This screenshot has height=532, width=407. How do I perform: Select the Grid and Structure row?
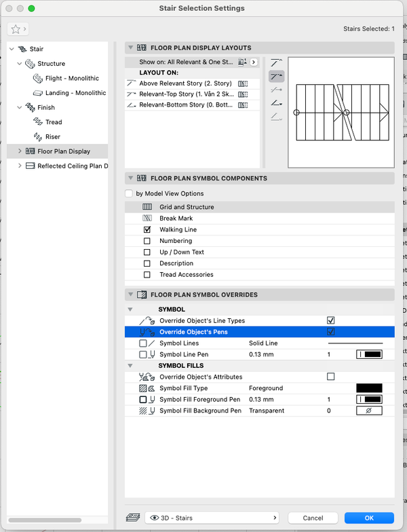point(259,207)
